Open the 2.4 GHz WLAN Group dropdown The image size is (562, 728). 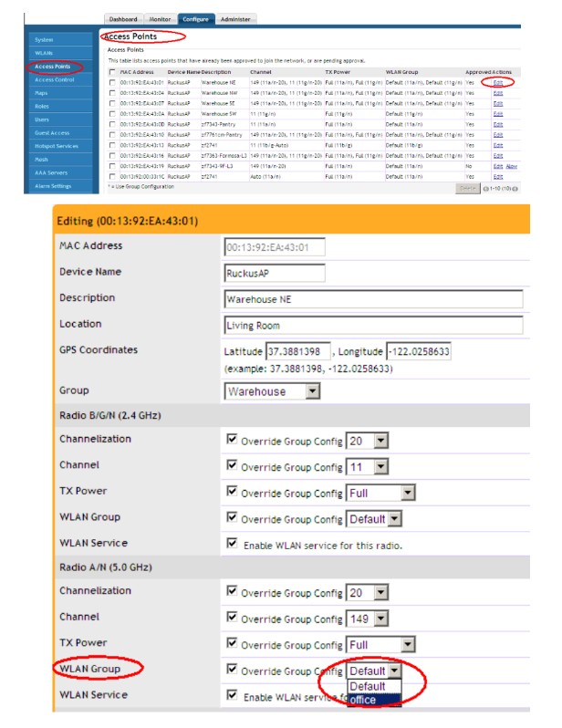tap(374, 518)
